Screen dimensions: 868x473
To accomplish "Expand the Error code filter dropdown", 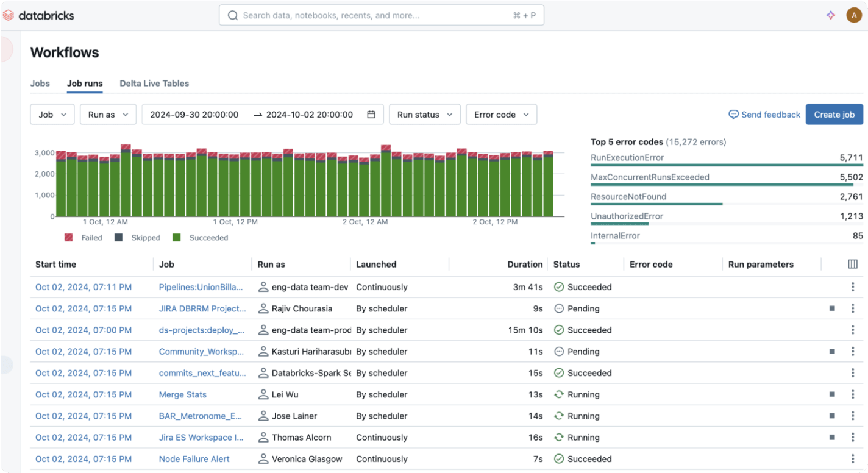I will coord(501,115).
